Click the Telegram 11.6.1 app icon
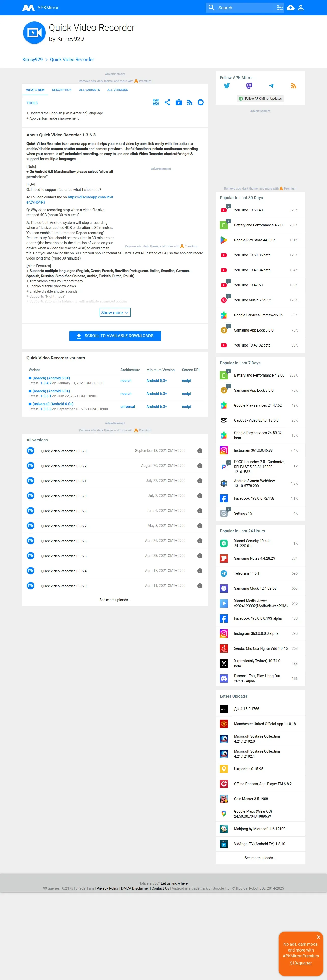The width and height of the screenshot is (327, 980). [224, 573]
